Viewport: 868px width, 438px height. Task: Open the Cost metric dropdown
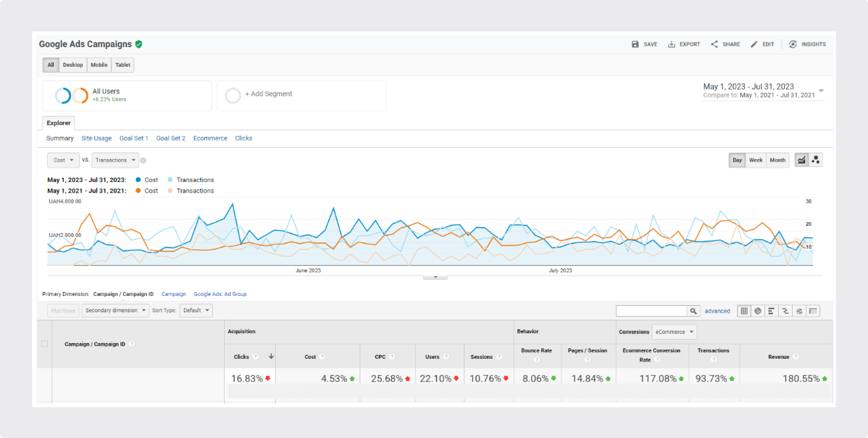click(x=63, y=160)
